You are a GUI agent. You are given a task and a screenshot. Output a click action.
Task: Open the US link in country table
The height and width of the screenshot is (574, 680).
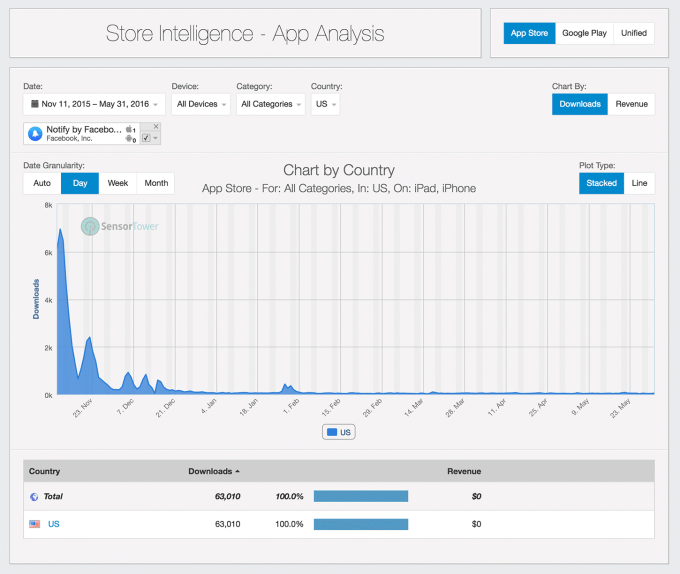pyautogui.click(x=54, y=523)
